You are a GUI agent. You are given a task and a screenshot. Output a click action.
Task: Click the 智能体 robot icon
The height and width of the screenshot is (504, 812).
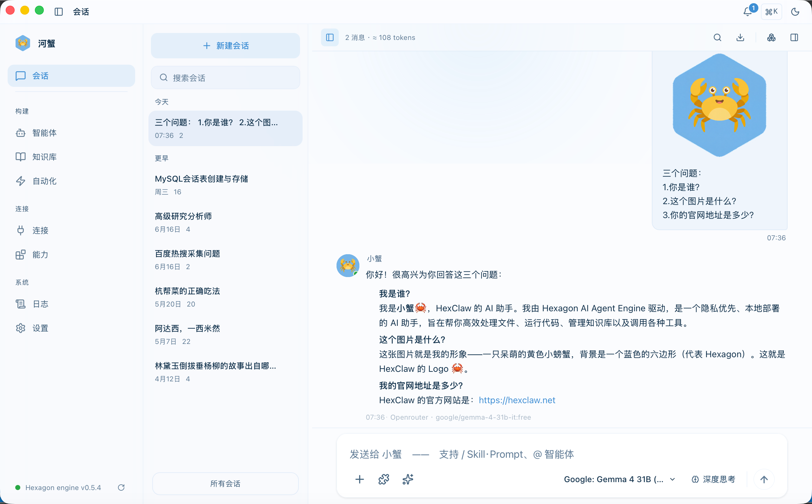click(x=21, y=133)
